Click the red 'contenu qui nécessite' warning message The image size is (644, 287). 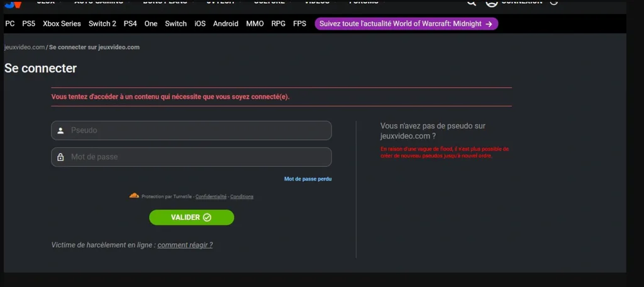coord(170,97)
